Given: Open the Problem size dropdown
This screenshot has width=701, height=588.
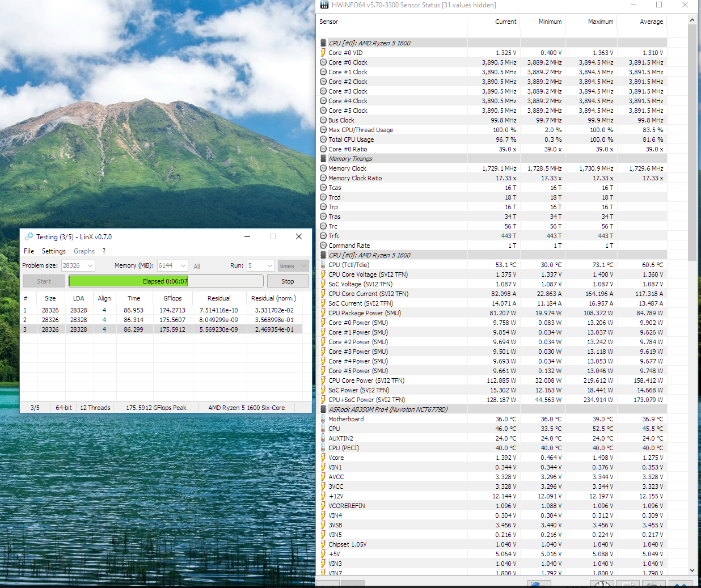Looking at the screenshot, I should pyautogui.click(x=90, y=266).
